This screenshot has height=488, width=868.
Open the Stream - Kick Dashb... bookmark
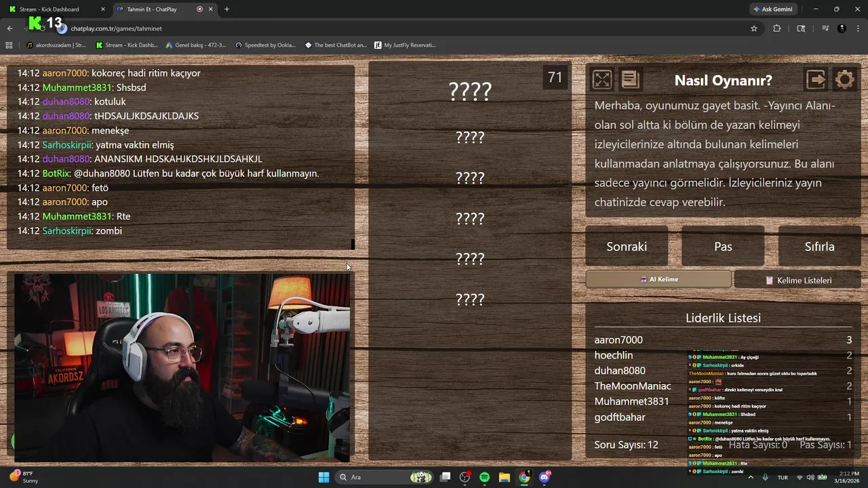point(127,45)
